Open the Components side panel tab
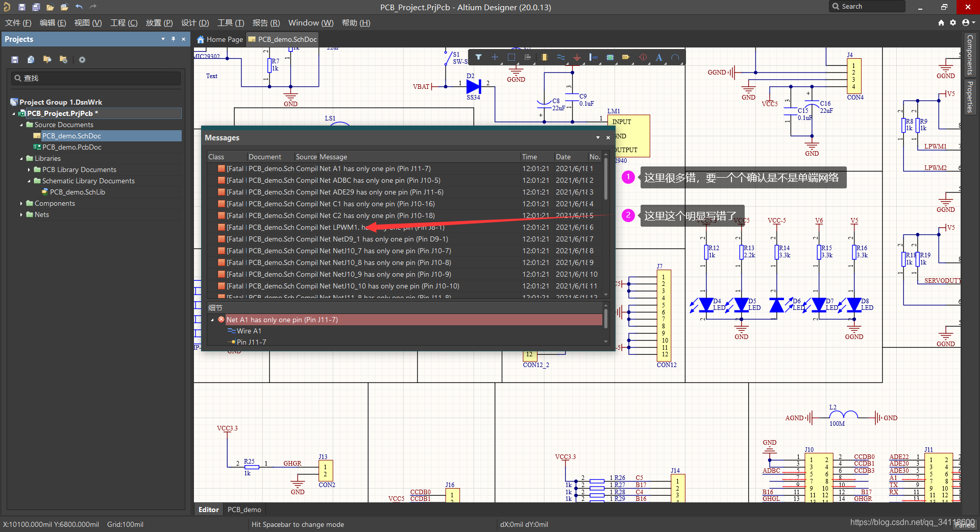980x532 pixels. click(969, 55)
